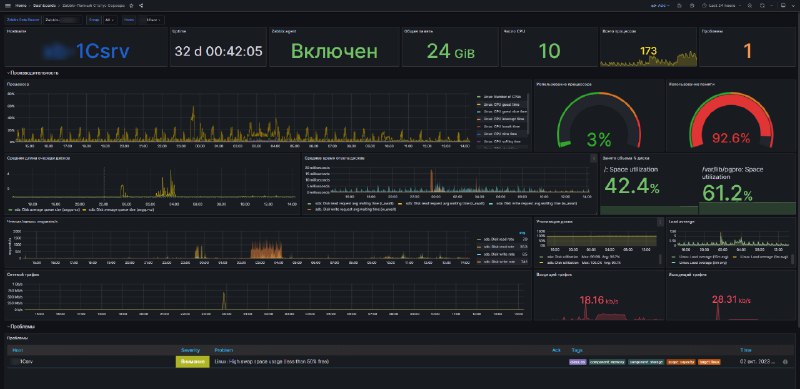Click the uptime value 32 d 00:42:05
This screenshot has height=389, width=800.
[218, 51]
